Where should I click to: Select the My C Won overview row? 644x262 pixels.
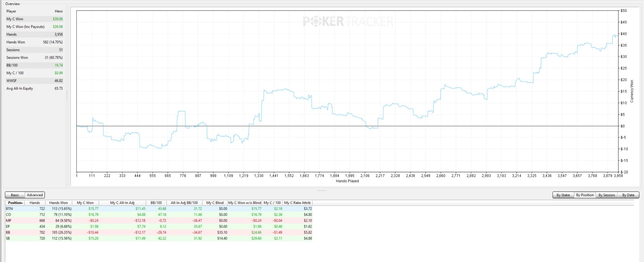(x=34, y=19)
